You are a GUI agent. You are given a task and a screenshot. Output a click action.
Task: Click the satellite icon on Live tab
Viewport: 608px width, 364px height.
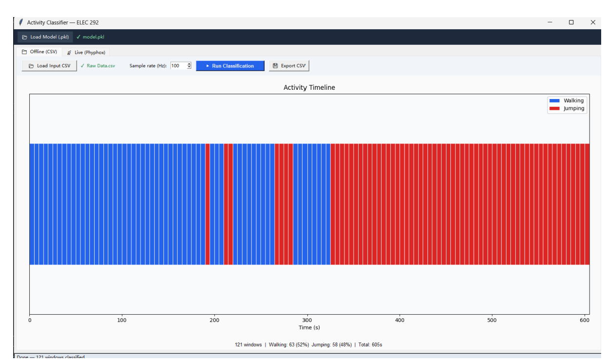click(69, 52)
